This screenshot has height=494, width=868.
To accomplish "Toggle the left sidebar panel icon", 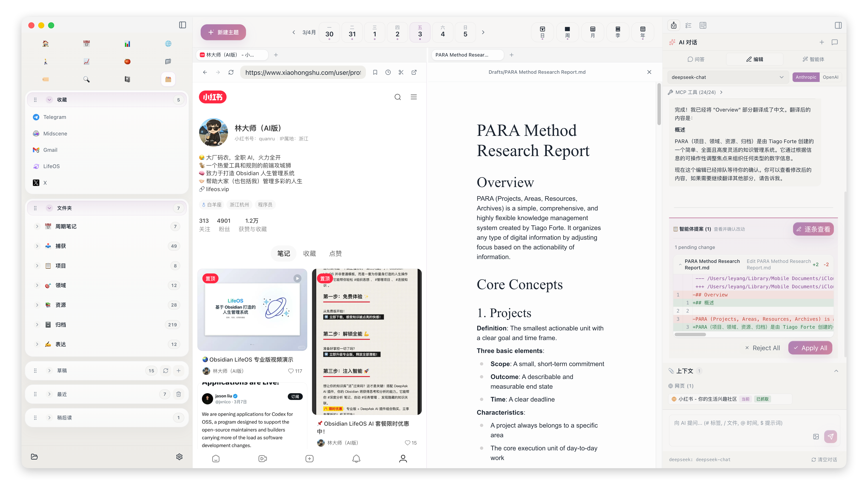I will pyautogui.click(x=182, y=25).
